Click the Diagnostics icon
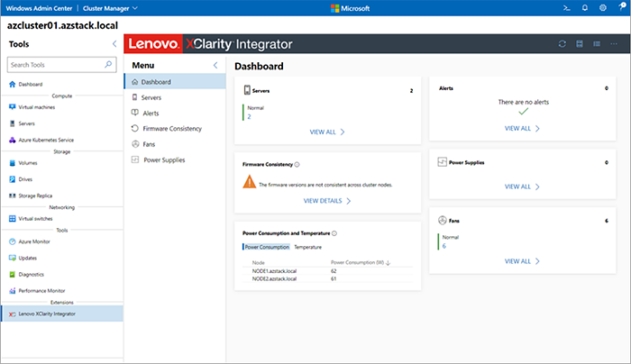631x364 pixels. 12,274
